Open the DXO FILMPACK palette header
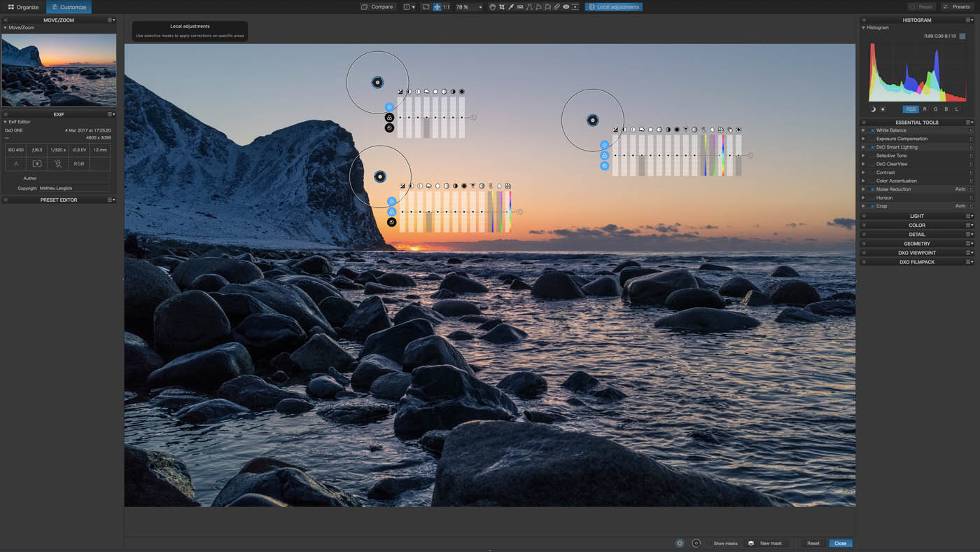Screen dimensions: 980x552 [x=917, y=261]
